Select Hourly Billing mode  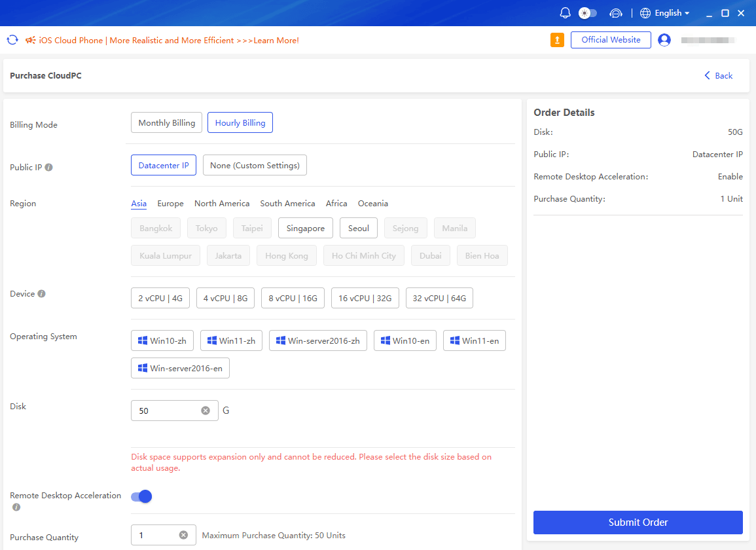(240, 122)
